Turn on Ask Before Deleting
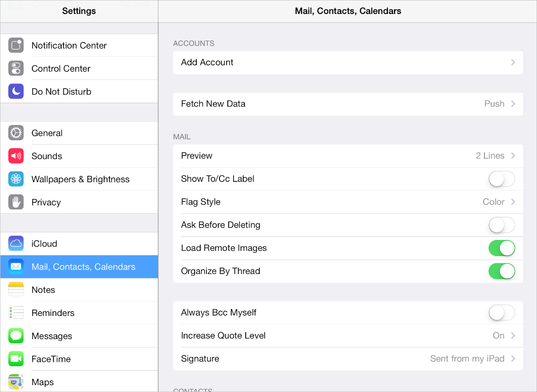 tap(501, 225)
